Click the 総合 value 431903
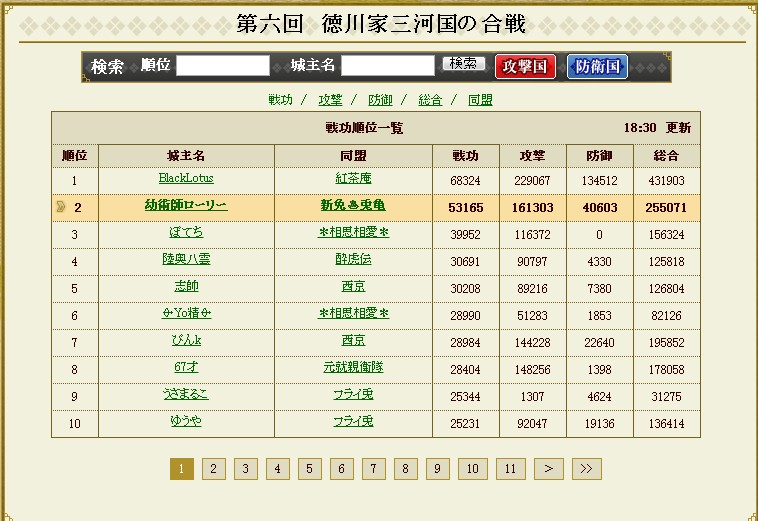 point(666,181)
